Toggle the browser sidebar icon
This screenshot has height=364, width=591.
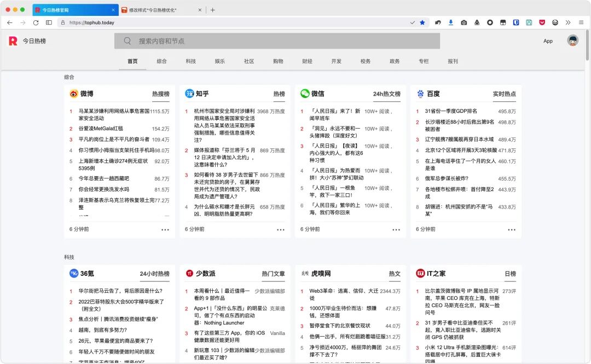pyautogui.click(x=49, y=22)
